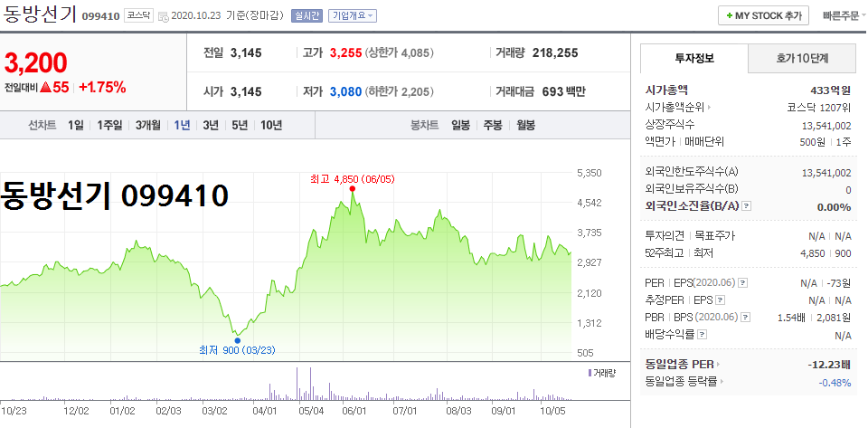Screen dimensions: 868x428
Task: Select the 10년 line chart period
Action: (271, 125)
